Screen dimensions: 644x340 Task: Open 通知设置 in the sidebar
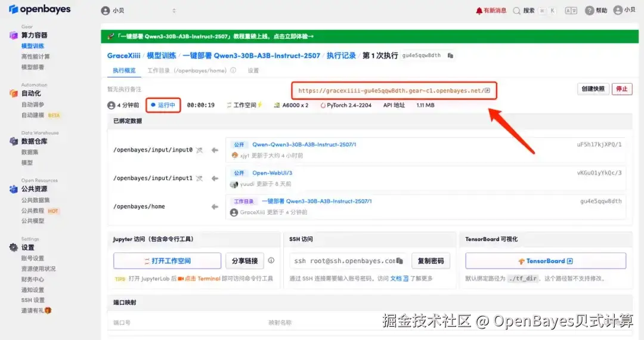tap(33, 290)
